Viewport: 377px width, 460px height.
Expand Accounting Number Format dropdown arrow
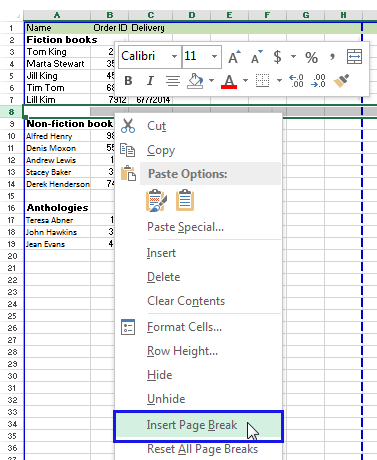[293, 56]
